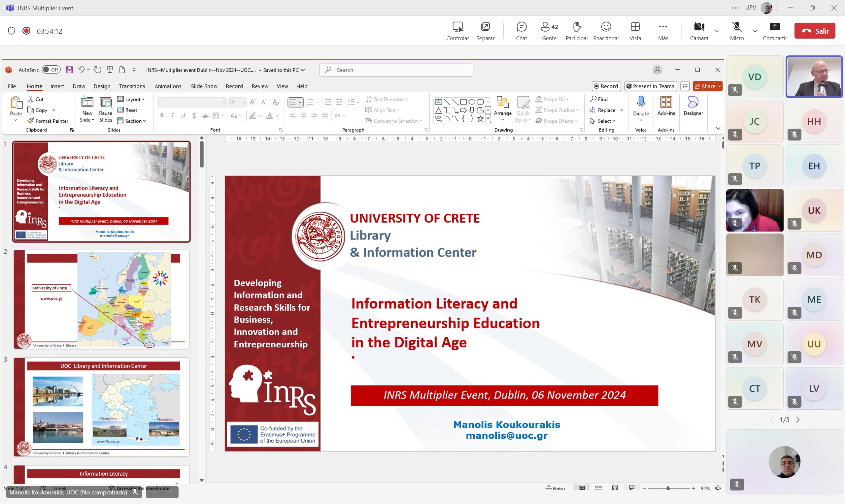Go to next participants page arrow
The height and width of the screenshot is (504, 845).
coord(798,420)
